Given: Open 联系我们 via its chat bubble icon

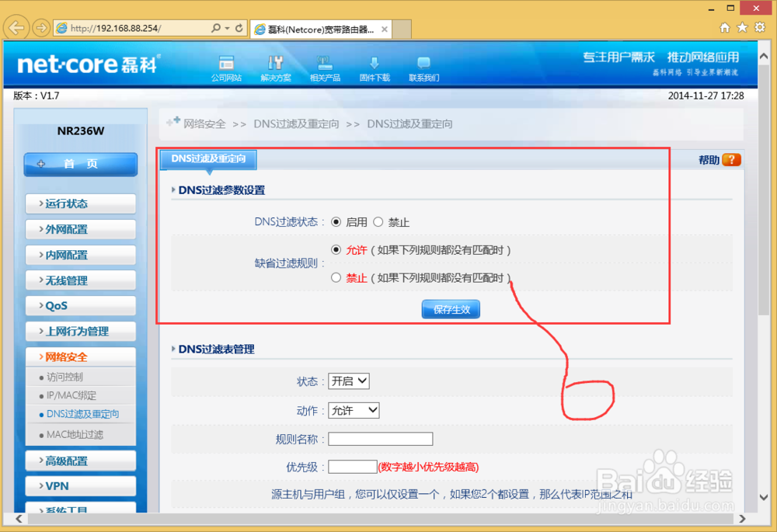Looking at the screenshot, I should click(423, 63).
